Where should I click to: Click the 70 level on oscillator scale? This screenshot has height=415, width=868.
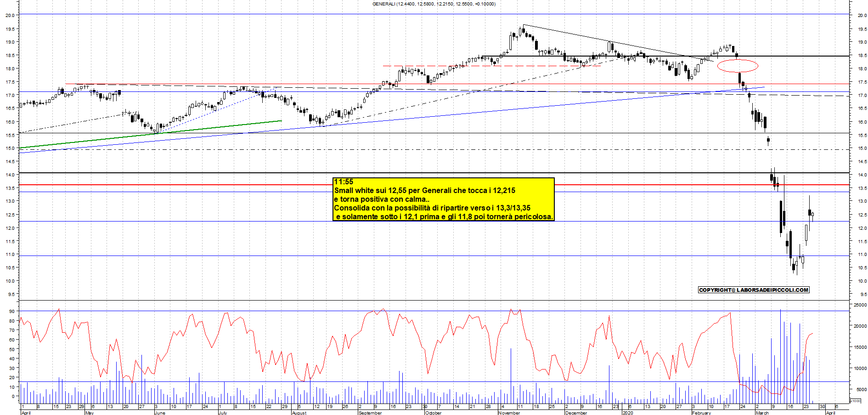[x=11, y=330]
